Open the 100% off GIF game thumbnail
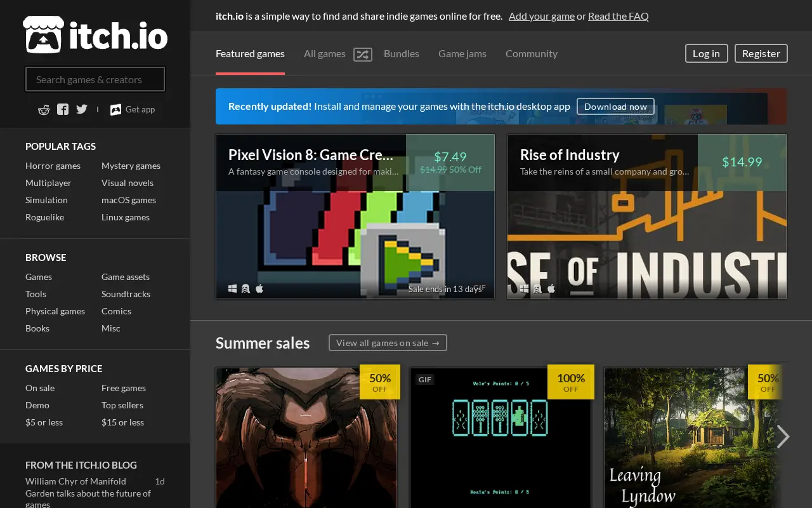This screenshot has height=508, width=812. coord(501,438)
